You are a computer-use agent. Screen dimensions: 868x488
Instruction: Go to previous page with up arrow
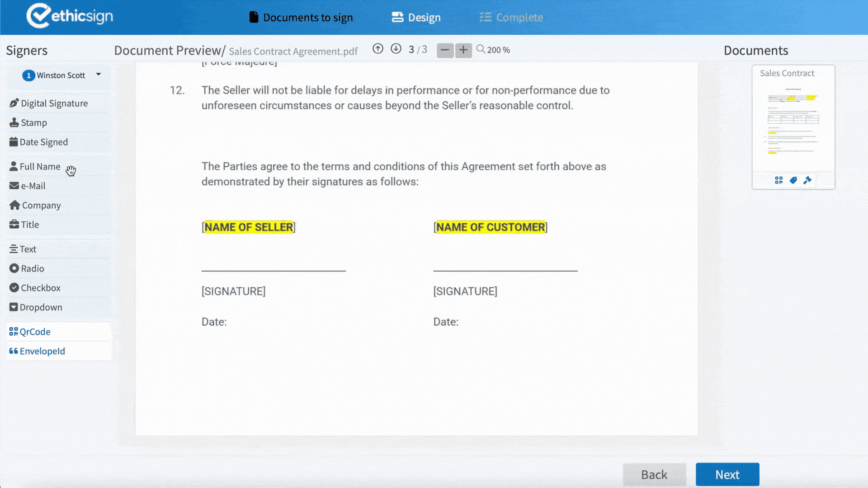click(378, 49)
